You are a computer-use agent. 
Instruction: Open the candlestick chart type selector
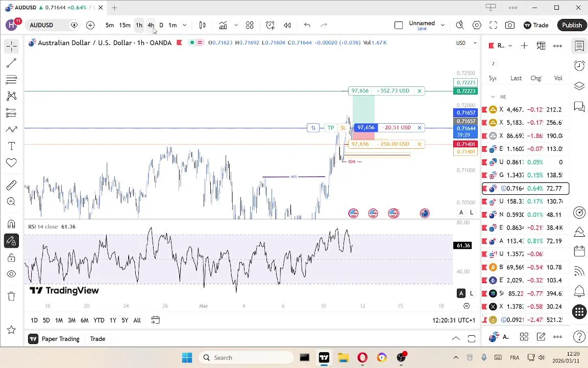[x=202, y=25]
